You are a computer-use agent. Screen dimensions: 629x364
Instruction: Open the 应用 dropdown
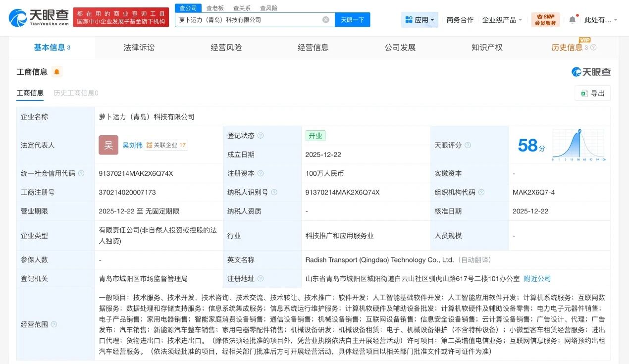(419, 20)
